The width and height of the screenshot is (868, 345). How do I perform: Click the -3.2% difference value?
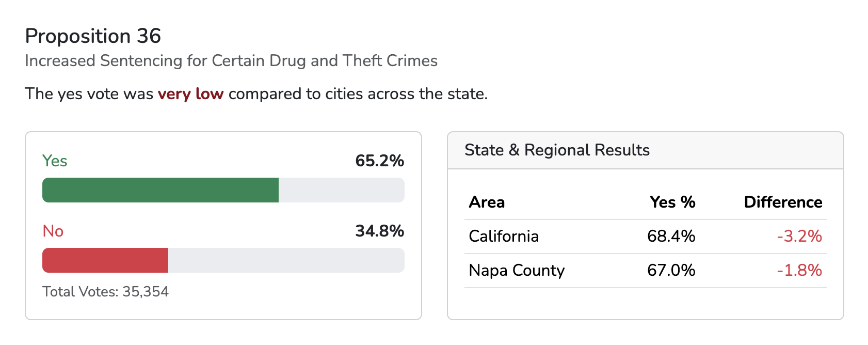799,237
